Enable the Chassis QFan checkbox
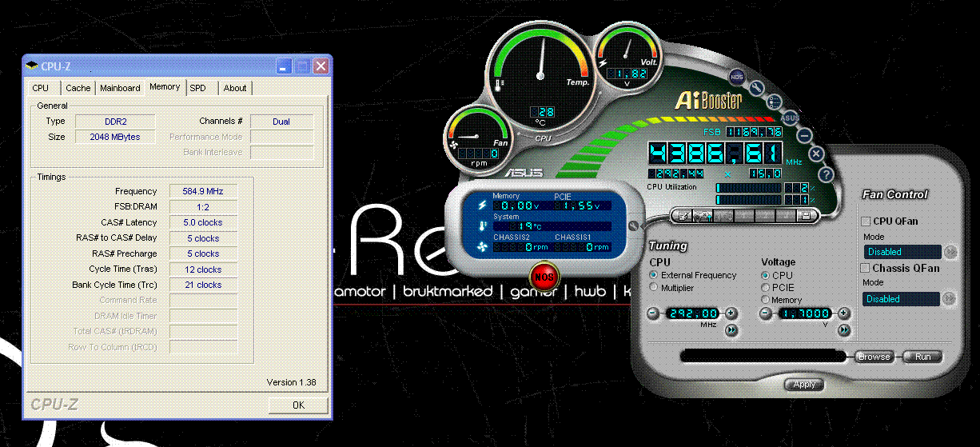Image resolution: width=980 pixels, height=447 pixels. pyautogui.click(x=865, y=268)
